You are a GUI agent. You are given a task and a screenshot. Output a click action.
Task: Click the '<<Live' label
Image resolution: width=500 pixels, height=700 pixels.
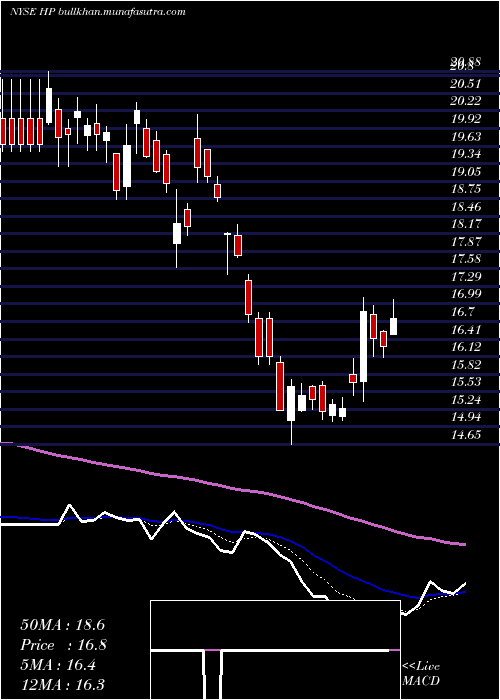[421, 667]
